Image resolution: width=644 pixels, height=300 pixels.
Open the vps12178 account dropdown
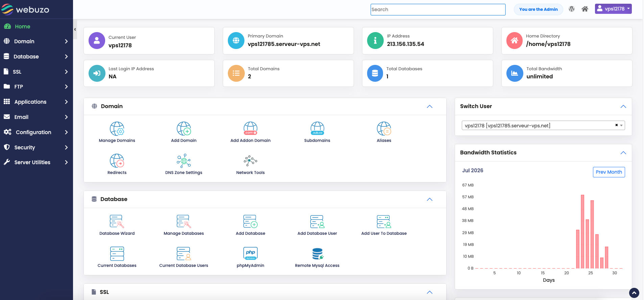click(613, 9)
